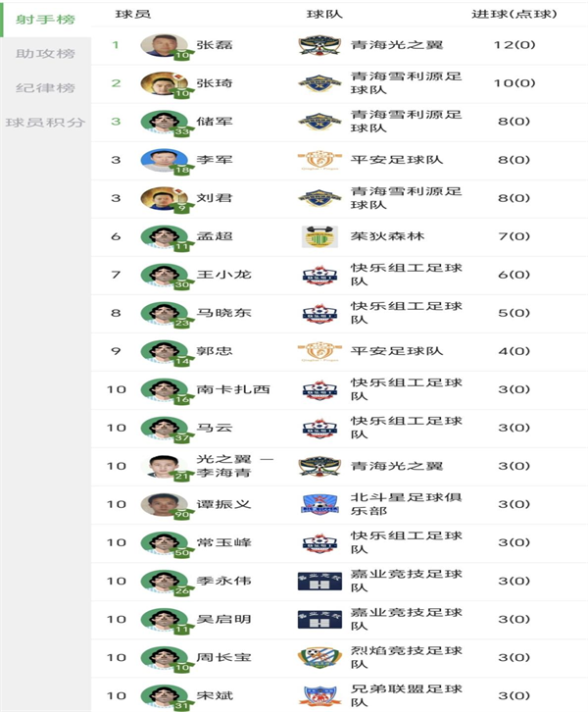Click 李军's avatar with number 18
Screen dimensions: 588x712
[x=164, y=160]
